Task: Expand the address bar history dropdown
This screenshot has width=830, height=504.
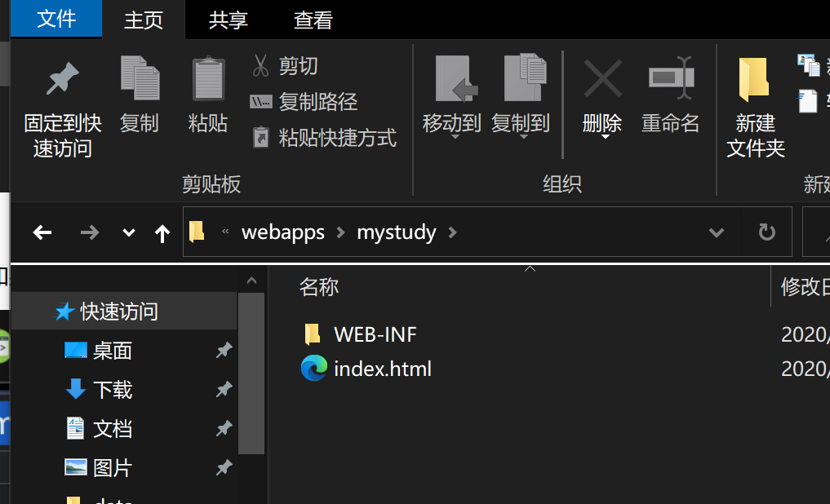Action: pyautogui.click(x=717, y=233)
